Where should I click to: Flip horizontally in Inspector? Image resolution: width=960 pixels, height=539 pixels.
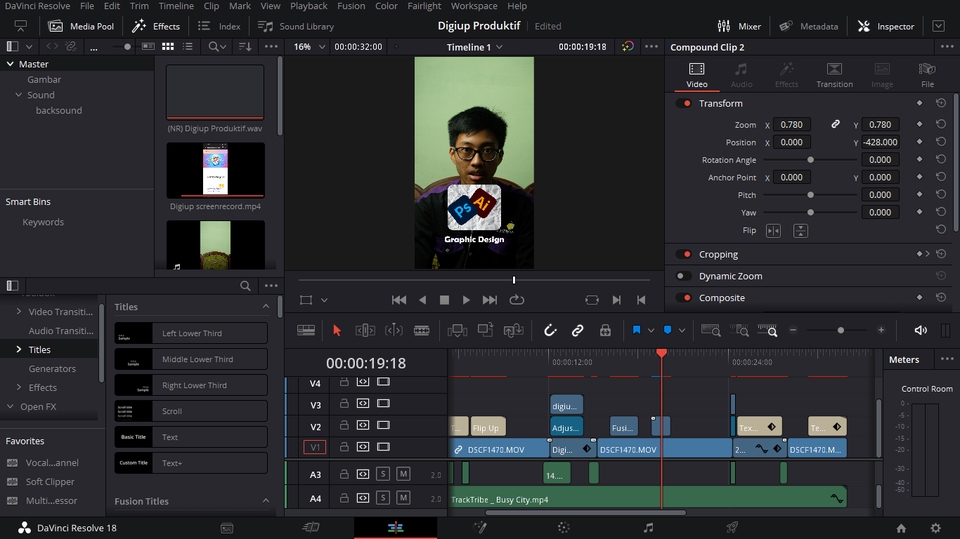click(773, 230)
